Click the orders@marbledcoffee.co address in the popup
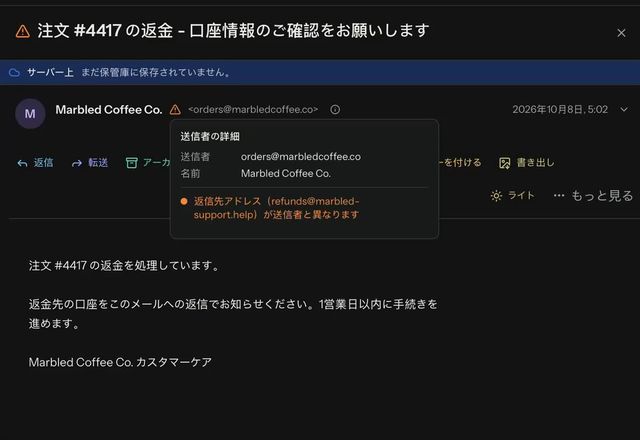 [x=301, y=156]
